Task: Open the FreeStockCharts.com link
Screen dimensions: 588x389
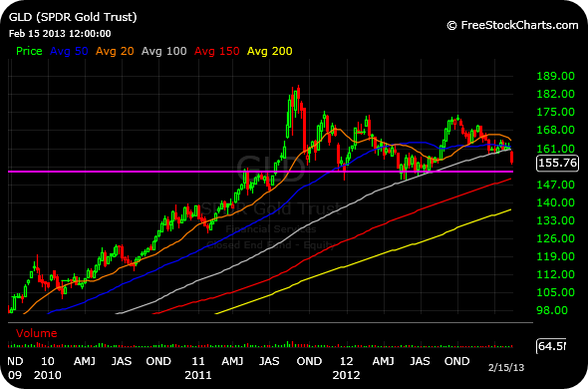Action: tap(512, 25)
